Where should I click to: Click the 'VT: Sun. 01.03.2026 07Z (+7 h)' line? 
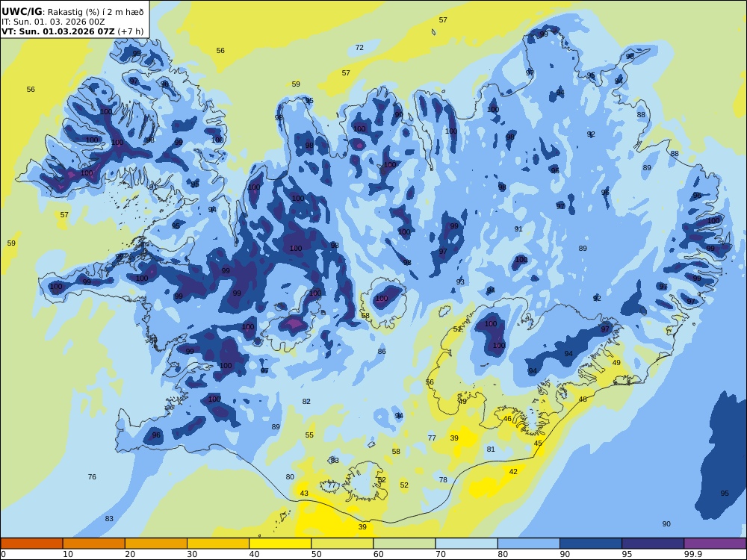[x=72, y=31]
